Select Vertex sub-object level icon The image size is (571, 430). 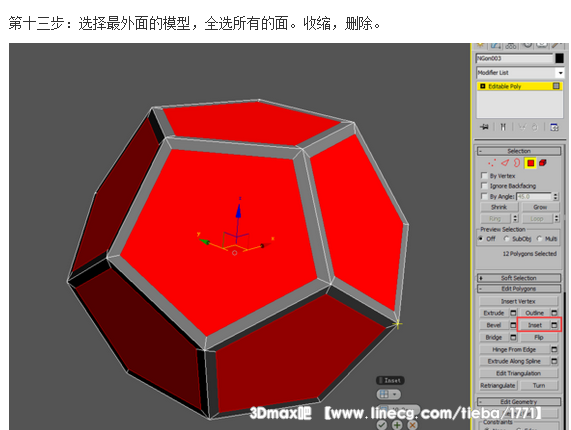tap(492, 163)
